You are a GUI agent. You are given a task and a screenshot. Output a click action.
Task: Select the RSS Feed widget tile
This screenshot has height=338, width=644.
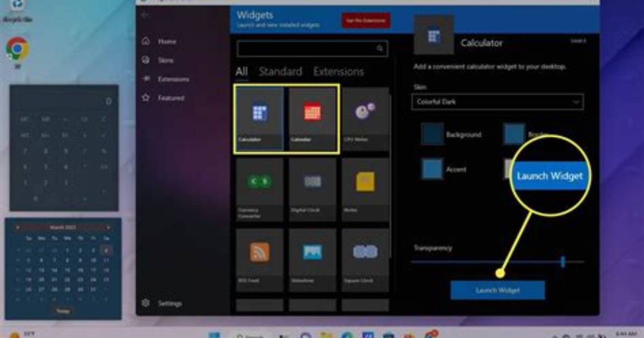260,260
